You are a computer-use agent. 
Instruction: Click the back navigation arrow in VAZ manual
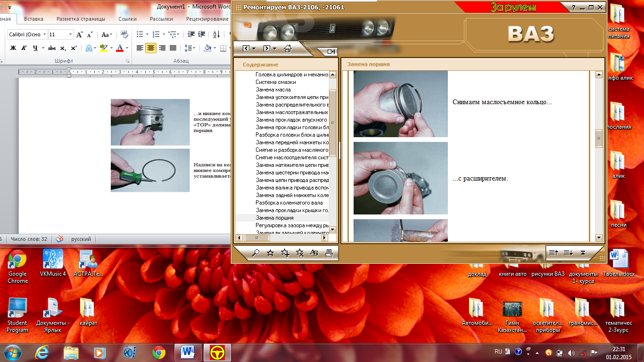[246, 49]
